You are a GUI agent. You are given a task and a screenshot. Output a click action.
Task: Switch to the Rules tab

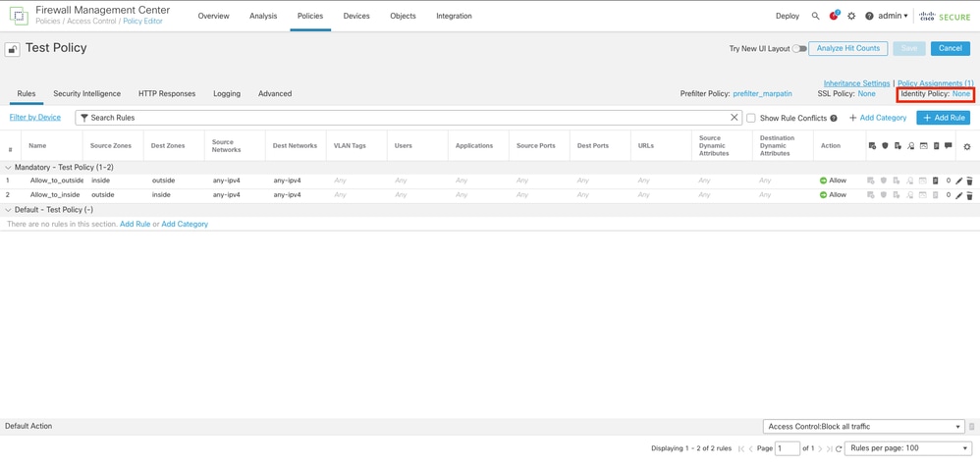point(27,93)
